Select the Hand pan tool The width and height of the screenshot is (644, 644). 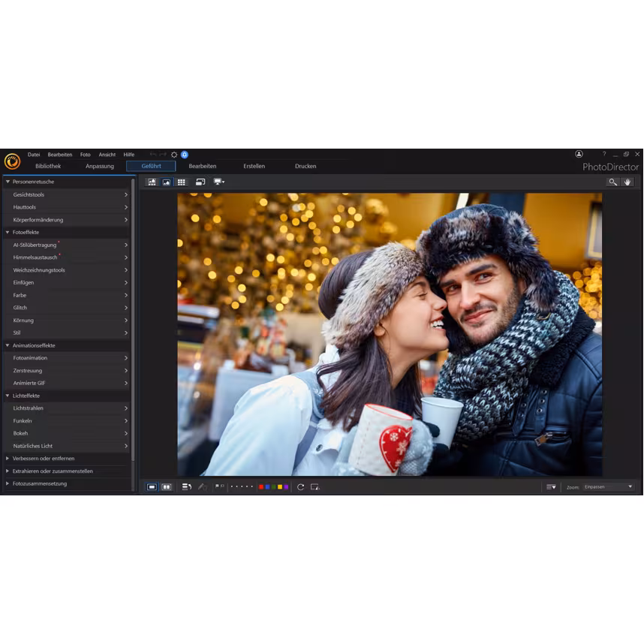pos(628,182)
